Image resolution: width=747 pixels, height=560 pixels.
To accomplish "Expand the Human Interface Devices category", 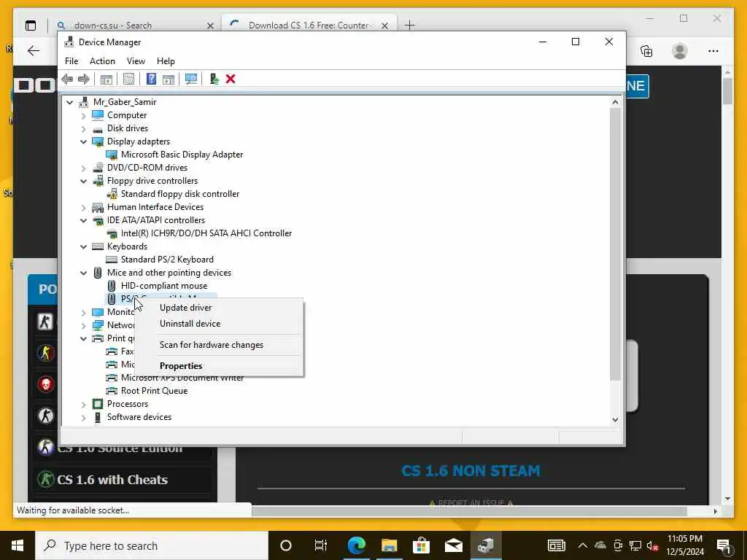I will (x=83, y=207).
